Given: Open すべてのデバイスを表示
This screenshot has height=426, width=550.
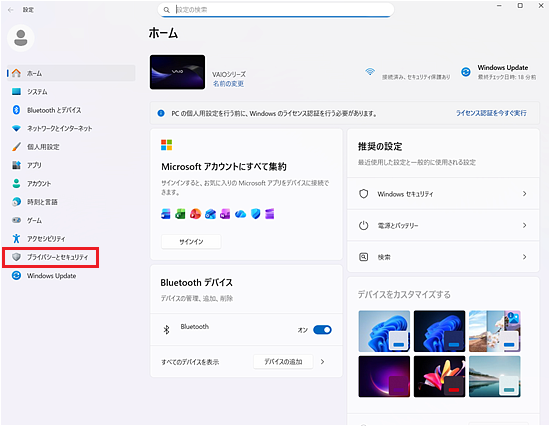Looking at the screenshot, I should pos(246,362).
